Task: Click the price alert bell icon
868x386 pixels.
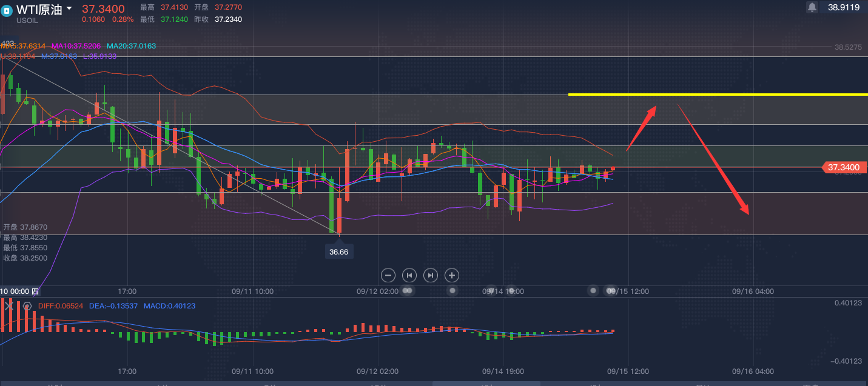Action: pyautogui.click(x=812, y=7)
